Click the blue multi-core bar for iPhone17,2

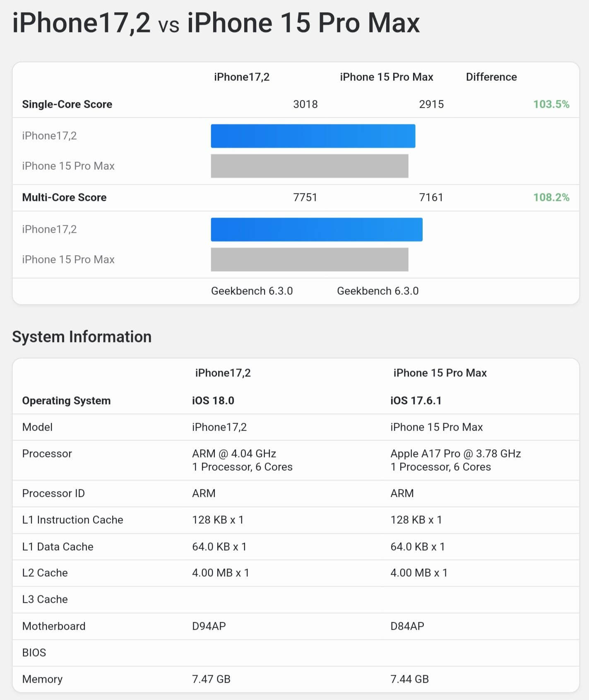pyautogui.click(x=317, y=229)
